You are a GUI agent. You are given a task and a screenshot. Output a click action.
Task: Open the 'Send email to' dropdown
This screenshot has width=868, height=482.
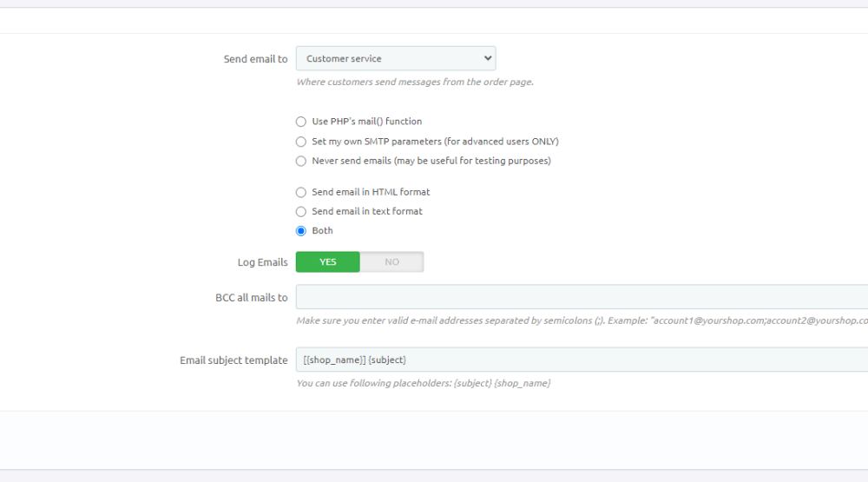click(395, 59)
